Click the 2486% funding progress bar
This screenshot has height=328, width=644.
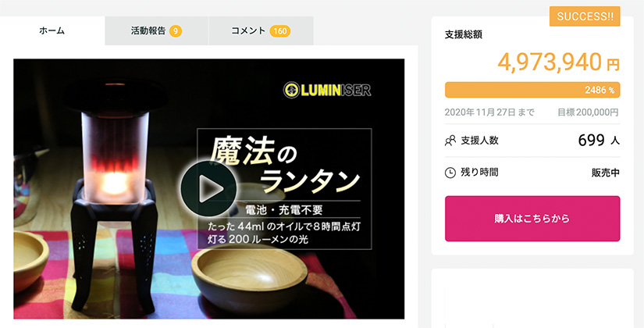(532, 90)
